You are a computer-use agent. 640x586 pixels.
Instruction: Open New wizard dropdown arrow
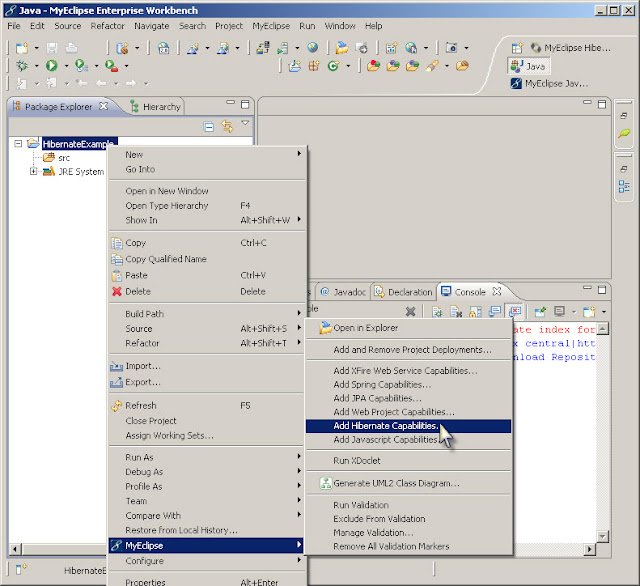36,48
